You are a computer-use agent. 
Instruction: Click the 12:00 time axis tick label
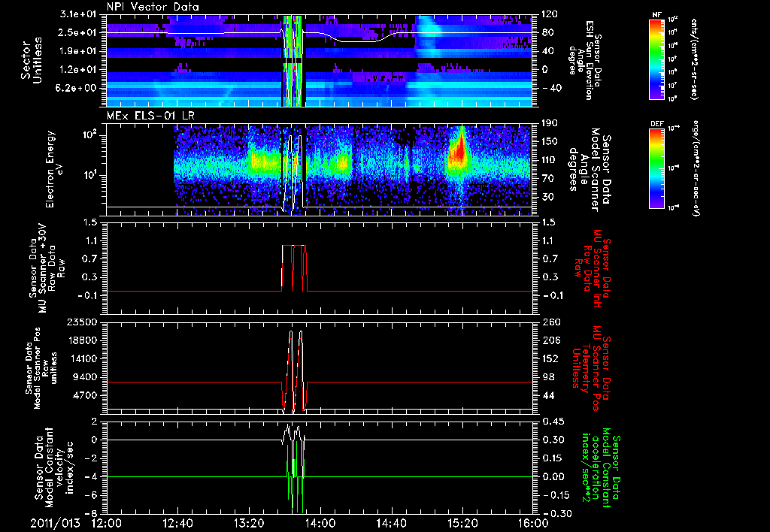[x=107, y=524]
